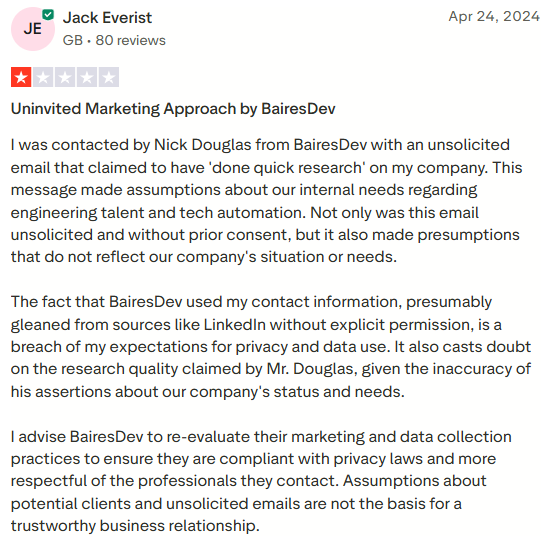
Task: Click the word 'BairesDev' in review title
Action: tap(298, 109)
